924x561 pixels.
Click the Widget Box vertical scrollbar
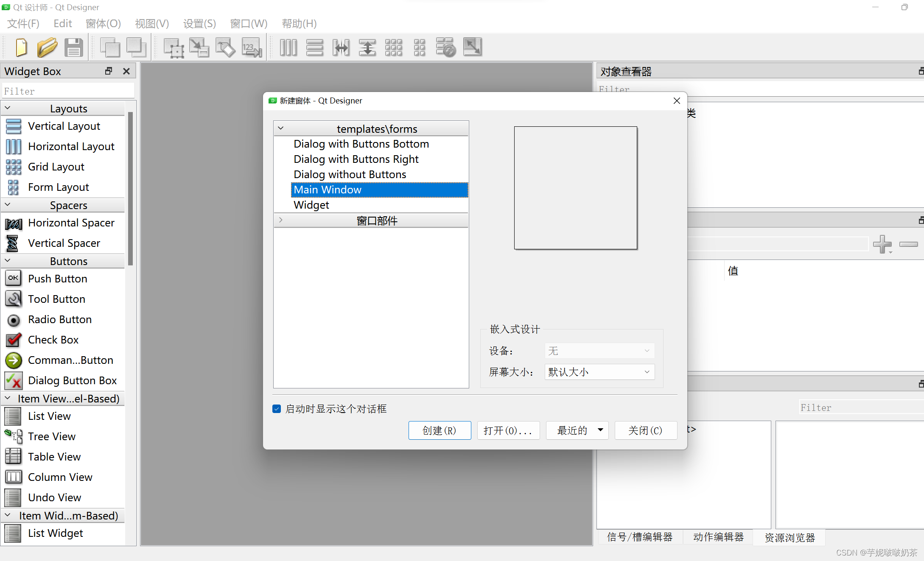click(x=130, y=189)
